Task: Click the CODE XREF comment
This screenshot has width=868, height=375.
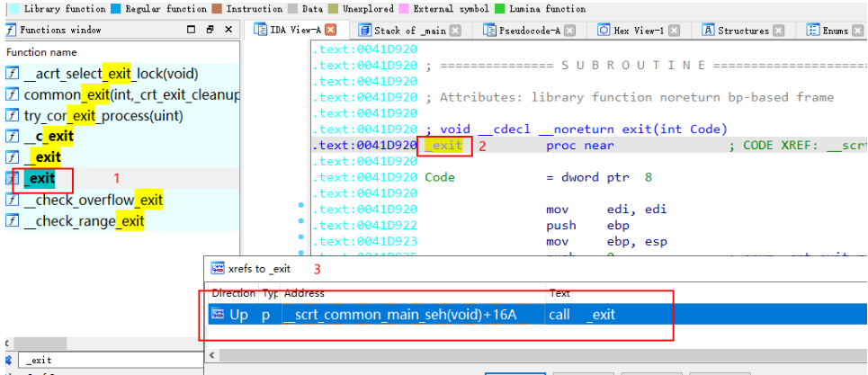Action: [x=798, y=146]
